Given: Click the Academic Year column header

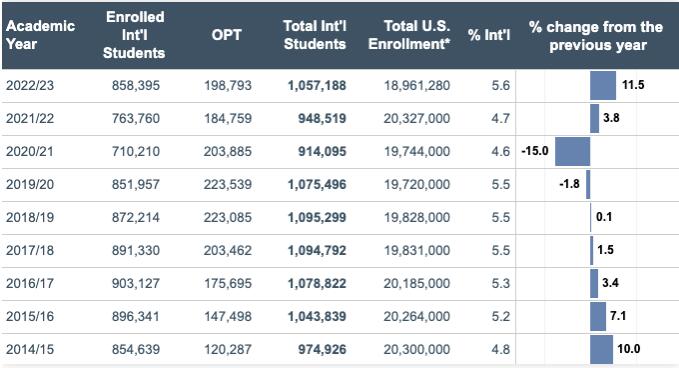Looking at the screenshot, I should [40, 35].
